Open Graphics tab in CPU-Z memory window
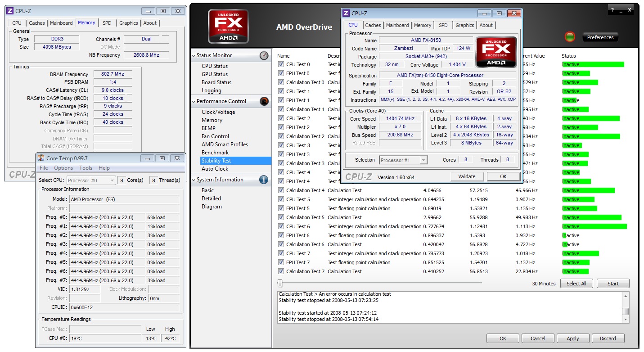 click(x=129, y=23)
